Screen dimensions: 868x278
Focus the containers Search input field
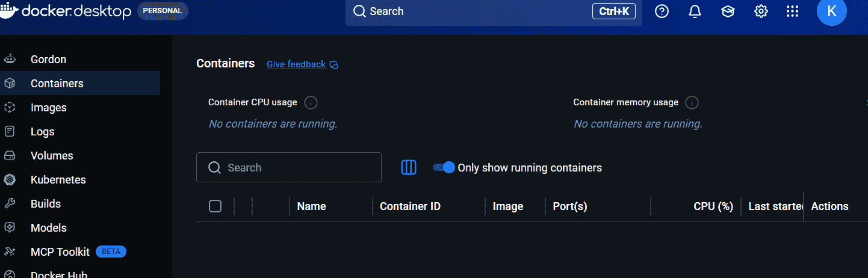289,167
